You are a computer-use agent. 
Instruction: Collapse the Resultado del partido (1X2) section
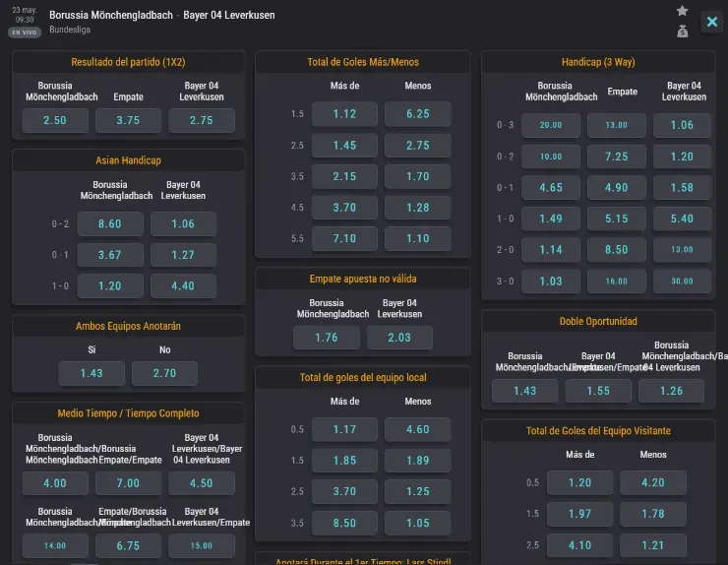128,62
